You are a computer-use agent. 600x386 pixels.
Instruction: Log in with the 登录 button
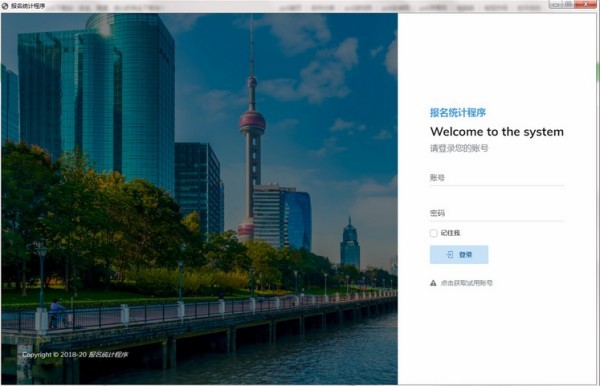(x=459, y=254)
